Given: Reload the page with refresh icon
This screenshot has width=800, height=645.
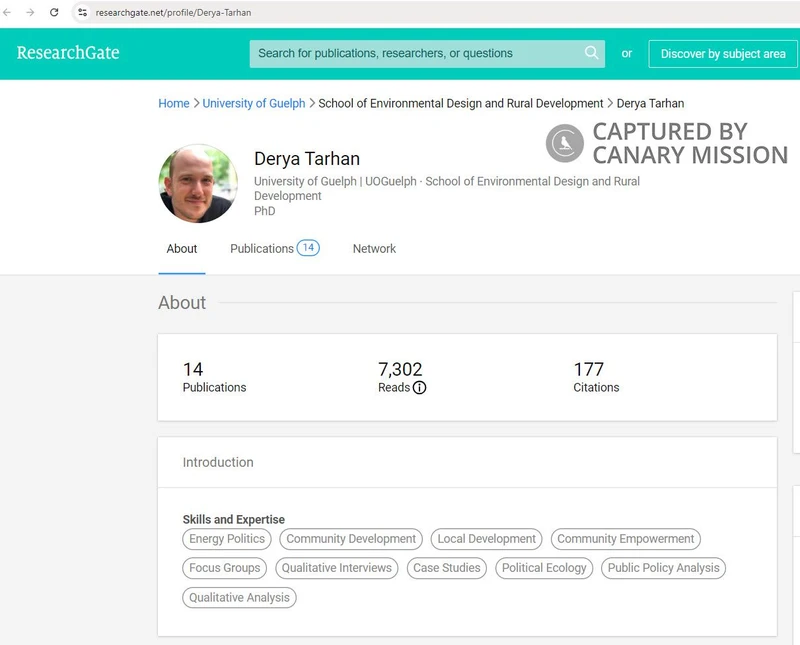Looking at the screenshot, I should (54, 13).
